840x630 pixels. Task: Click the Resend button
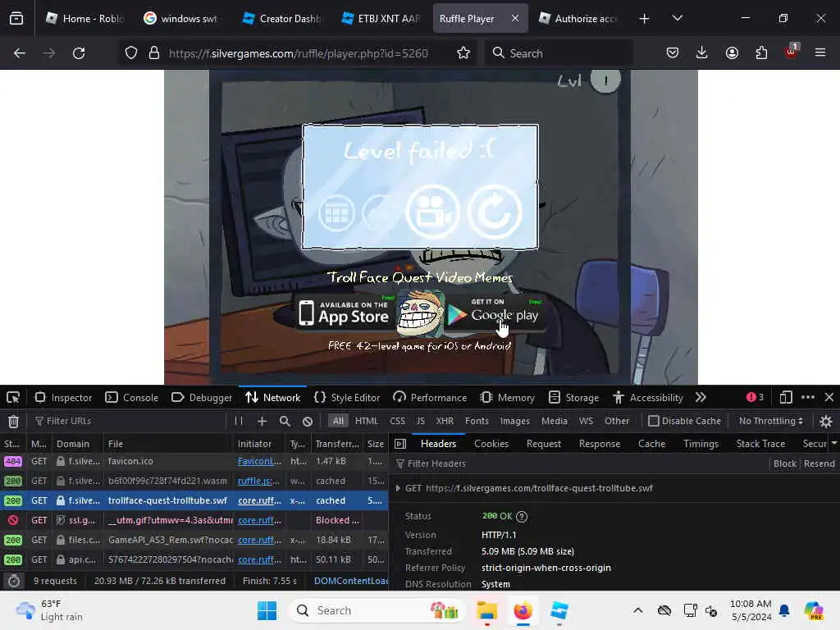coord(819,463)
